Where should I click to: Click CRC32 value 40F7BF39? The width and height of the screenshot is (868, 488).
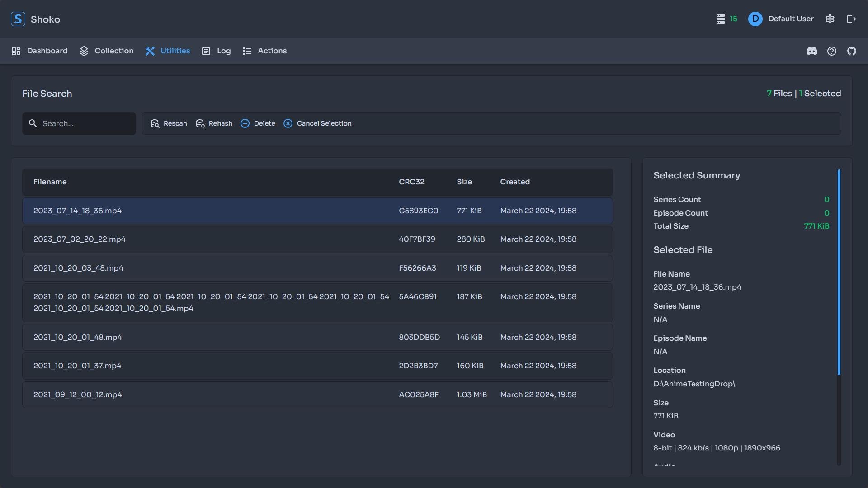point(417,239)
